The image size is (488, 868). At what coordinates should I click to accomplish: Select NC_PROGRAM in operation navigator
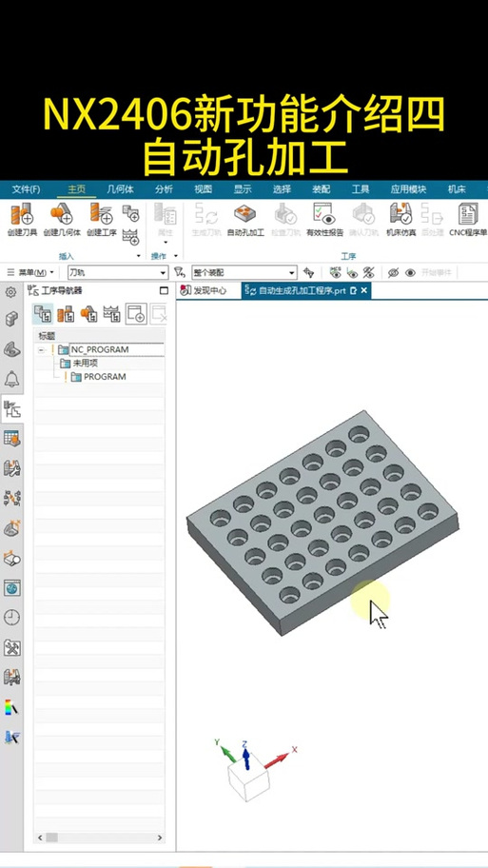pyautogui.click(x=100, y=349)
